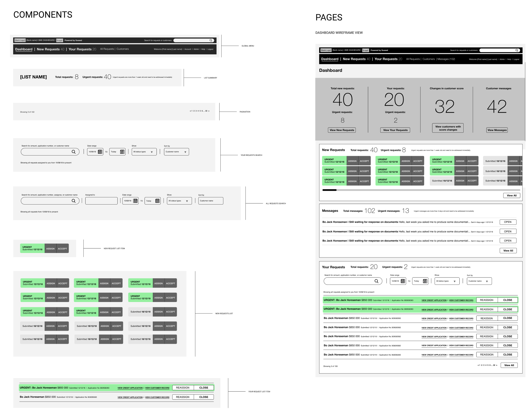This screenshot has width=532, height=413.
Task: Click the Changes in customer score number 32
Action: tap(445, 106)
